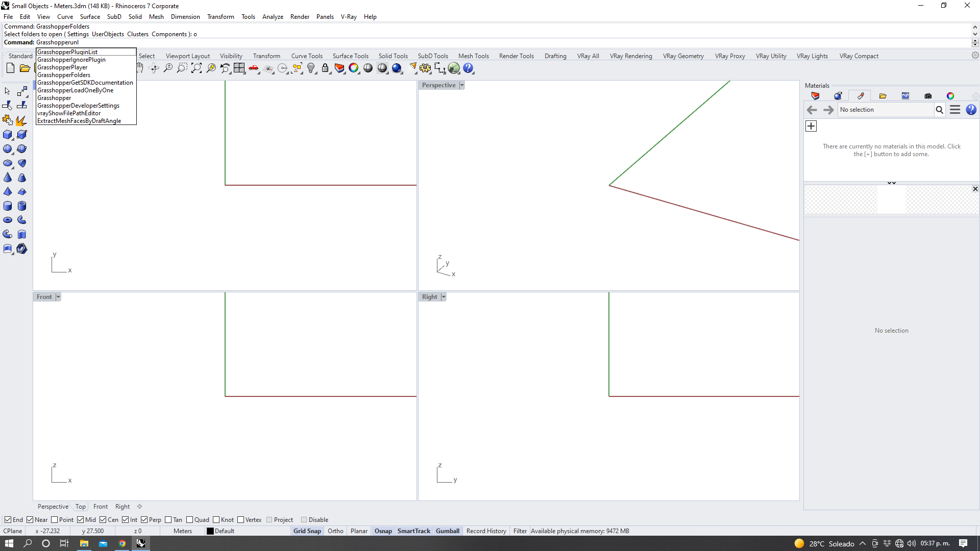Open the camera Named Views panel tab
This screenshot has width=980, height=551.
928,96
